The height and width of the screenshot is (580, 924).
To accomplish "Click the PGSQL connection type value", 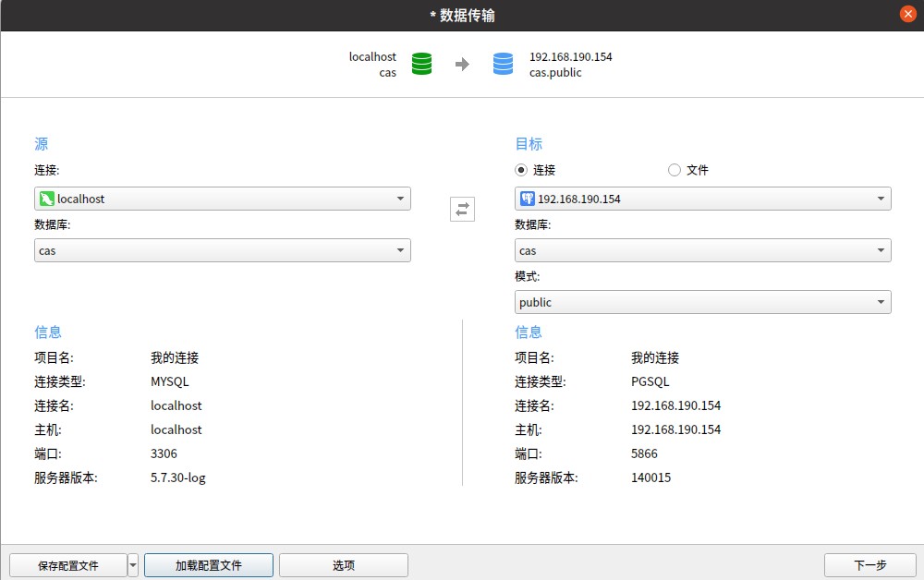I will pyautogui.click(x=650, y=381).
